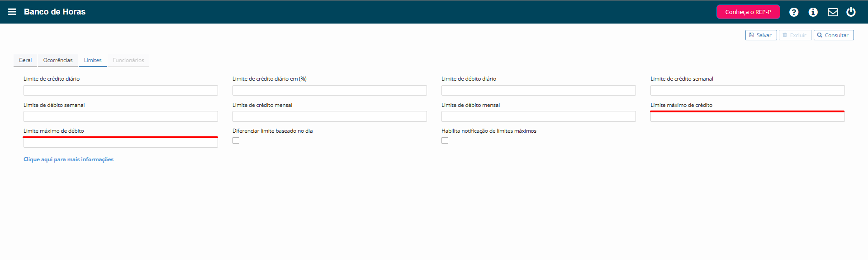Enable Habilita notificação de limites máximos checkbox
Screen dimensions: 868x260
445,140
